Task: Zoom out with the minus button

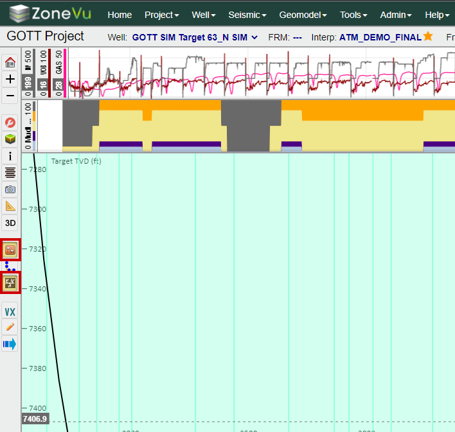Action: [x=10, y=96]
